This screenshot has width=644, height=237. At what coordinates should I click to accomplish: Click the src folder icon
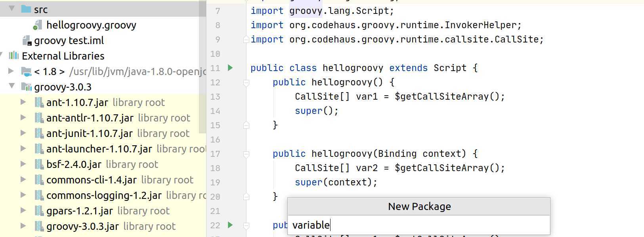(x=26, y=9)
